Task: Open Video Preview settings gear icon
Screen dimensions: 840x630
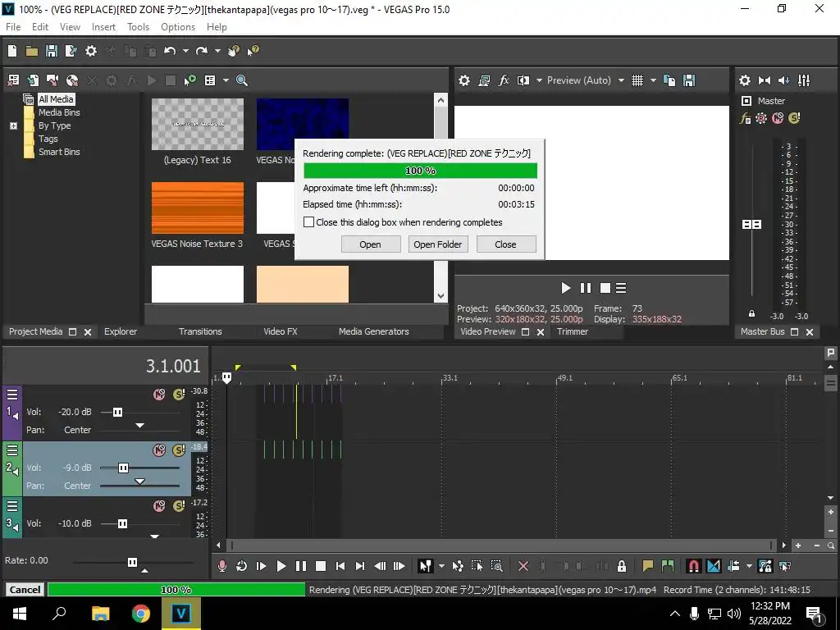Action: coord(464,80)
